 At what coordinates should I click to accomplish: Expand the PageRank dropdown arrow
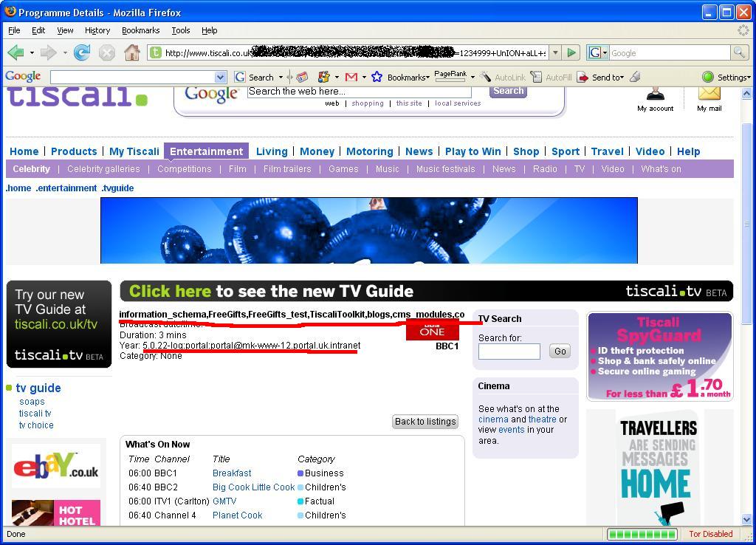point(472,77)
